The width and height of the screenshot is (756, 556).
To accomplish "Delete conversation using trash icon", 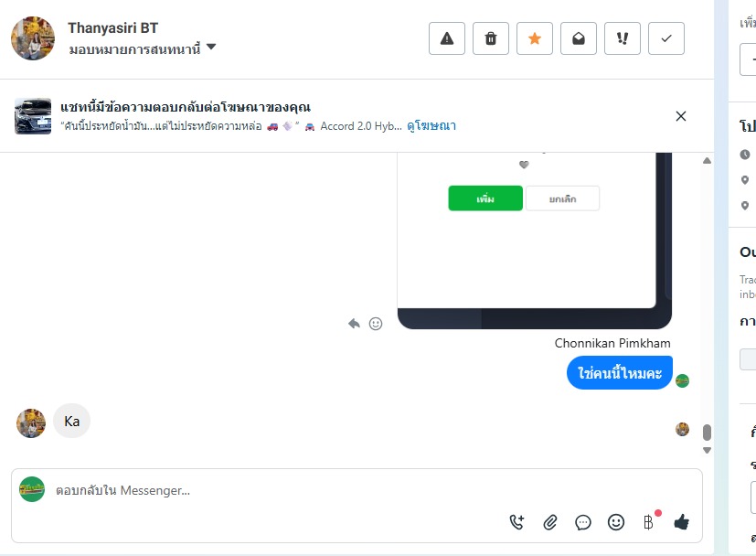I will pyautogui.click(x=491, y=38).
